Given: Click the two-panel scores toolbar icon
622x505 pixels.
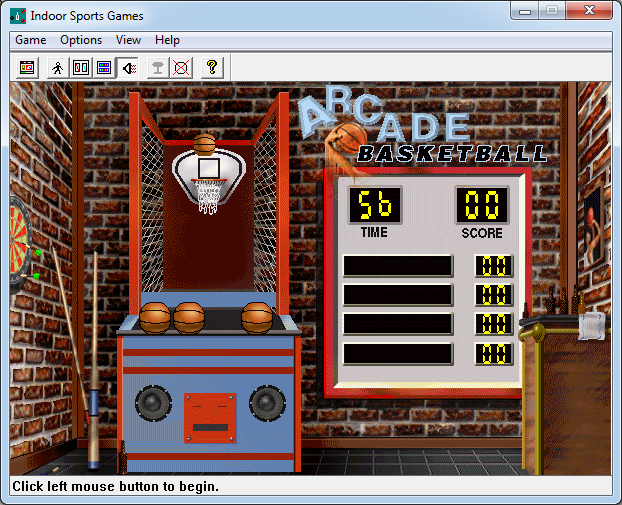Looking at the screenshot, I should pyautogui.click(x=81, y=68).
